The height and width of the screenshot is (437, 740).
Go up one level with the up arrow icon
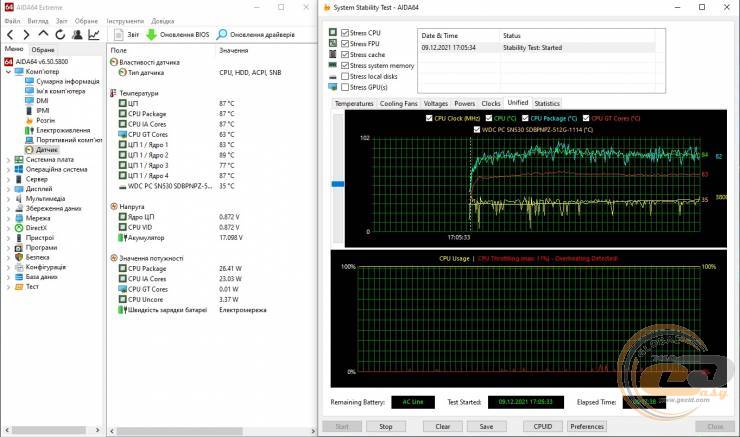[x=43, y=34]
